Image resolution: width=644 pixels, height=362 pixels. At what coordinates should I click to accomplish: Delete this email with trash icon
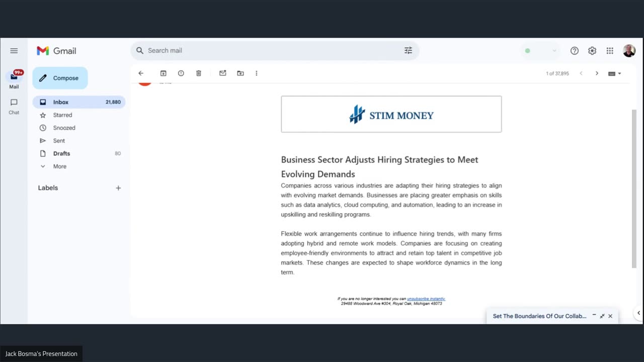pyautogui.click(x=199, y=73)
